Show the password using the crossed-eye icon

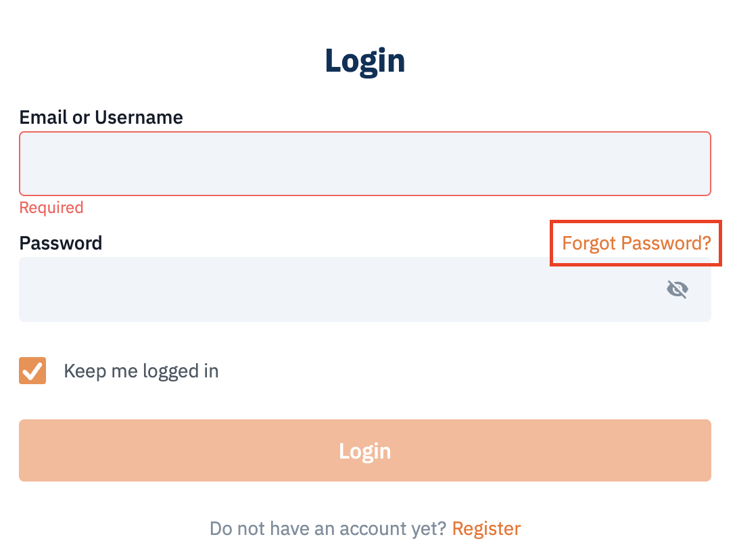[x=677, y=289]
